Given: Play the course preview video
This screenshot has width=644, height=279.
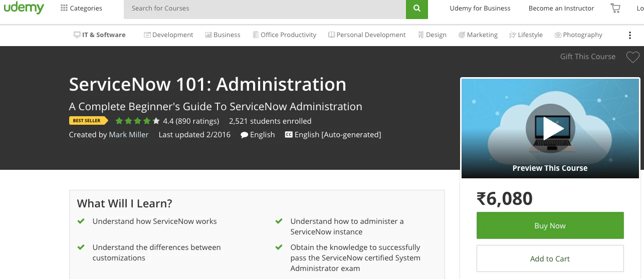Looking at the screenshot, I should pyautogui.click(x=550, y=128).
